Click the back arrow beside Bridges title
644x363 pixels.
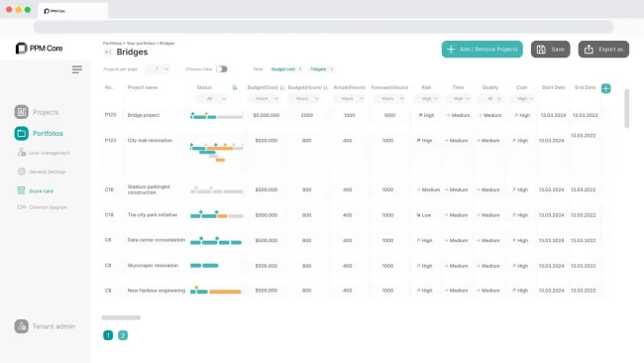108,52
